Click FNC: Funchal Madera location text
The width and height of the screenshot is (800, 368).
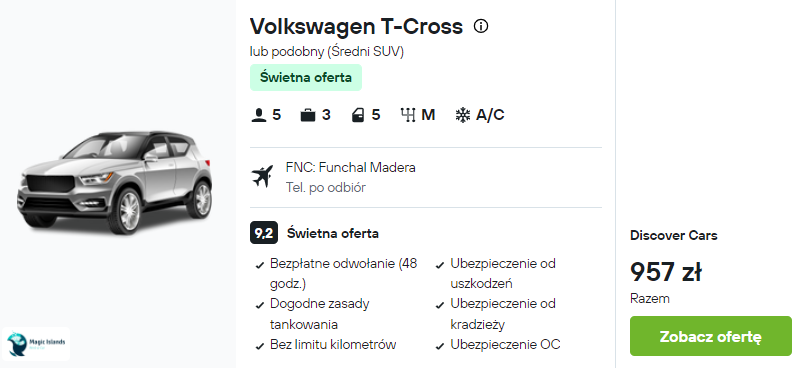351,167
